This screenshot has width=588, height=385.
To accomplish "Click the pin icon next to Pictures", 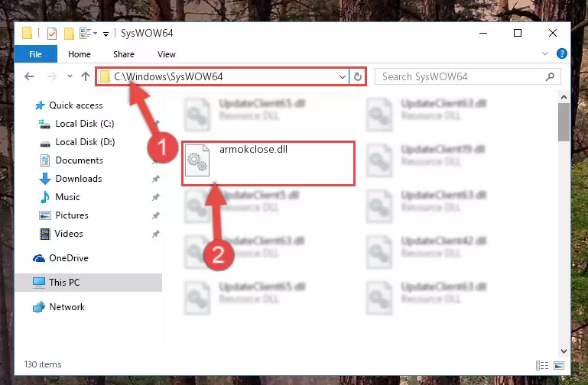I will (x=156, y=215).
